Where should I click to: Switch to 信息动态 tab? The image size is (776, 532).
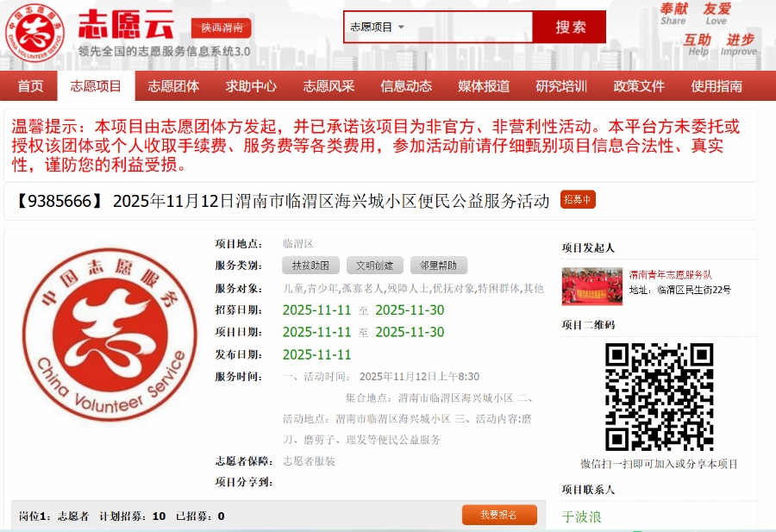click(x=406, y=86)
